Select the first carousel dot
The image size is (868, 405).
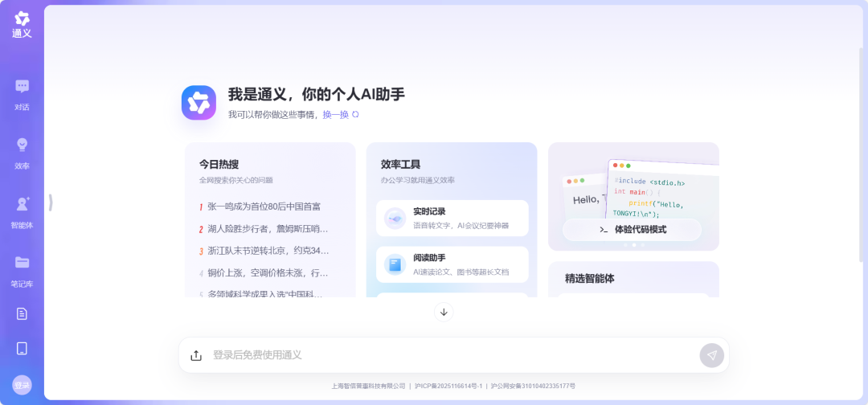625,244
